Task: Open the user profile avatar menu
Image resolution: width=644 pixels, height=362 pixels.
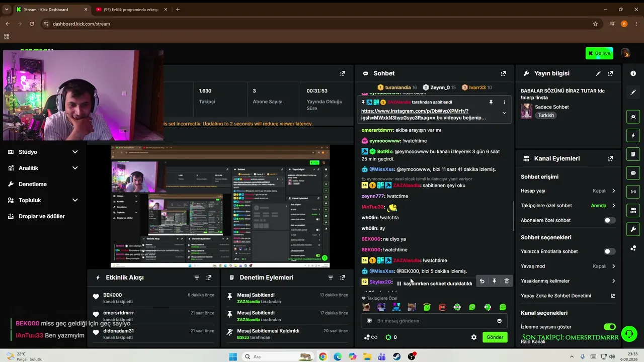Action: (625, 53)
